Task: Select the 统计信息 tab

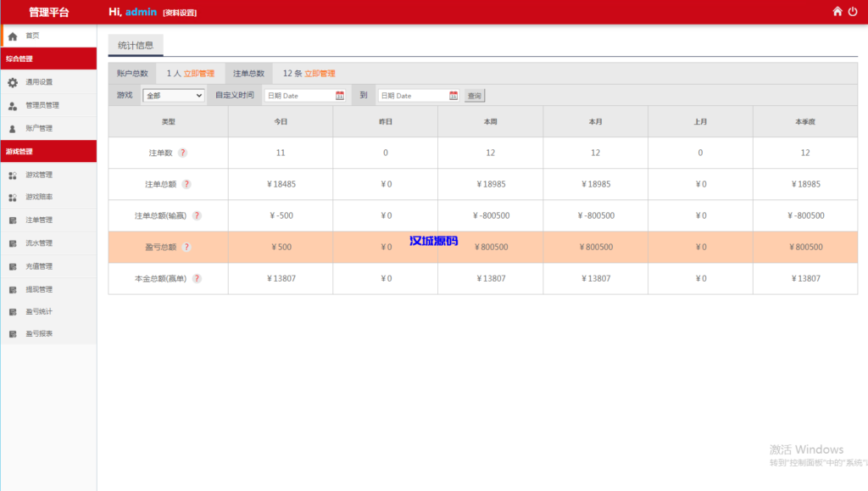Action: (136, 46)
